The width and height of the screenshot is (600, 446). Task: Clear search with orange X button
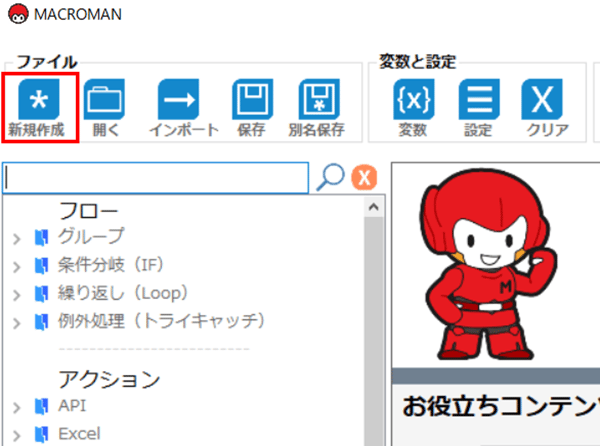click(x=364, y=177)
